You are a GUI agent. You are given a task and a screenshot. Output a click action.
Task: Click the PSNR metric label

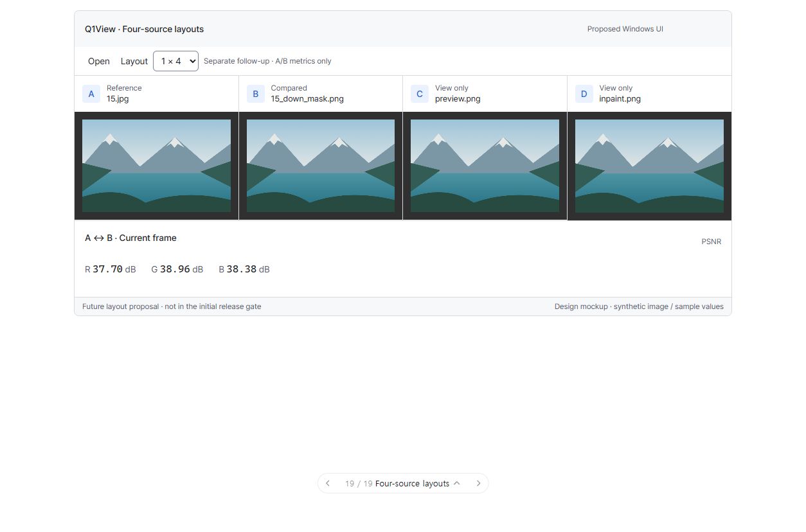tap(712, 242)
